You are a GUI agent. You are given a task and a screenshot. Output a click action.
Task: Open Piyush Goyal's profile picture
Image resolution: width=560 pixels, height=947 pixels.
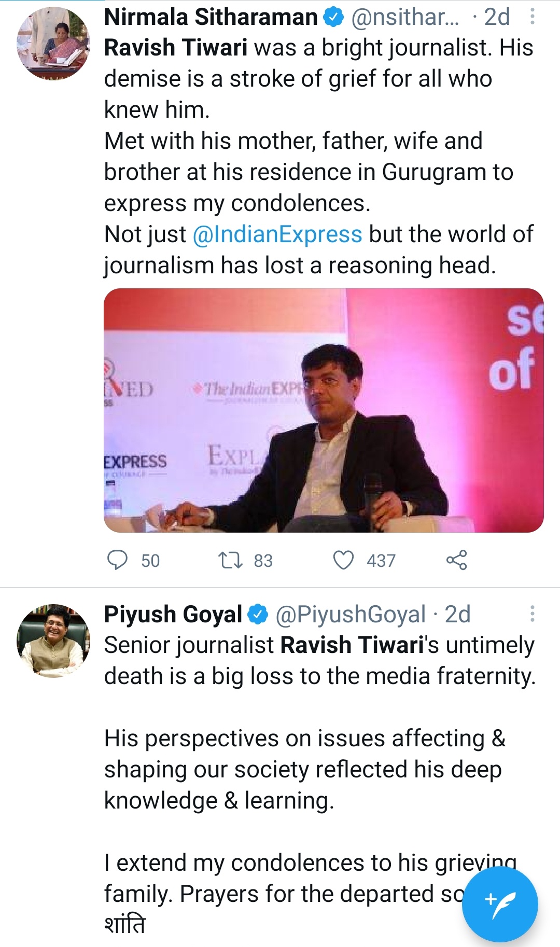(x=53, y=640)
